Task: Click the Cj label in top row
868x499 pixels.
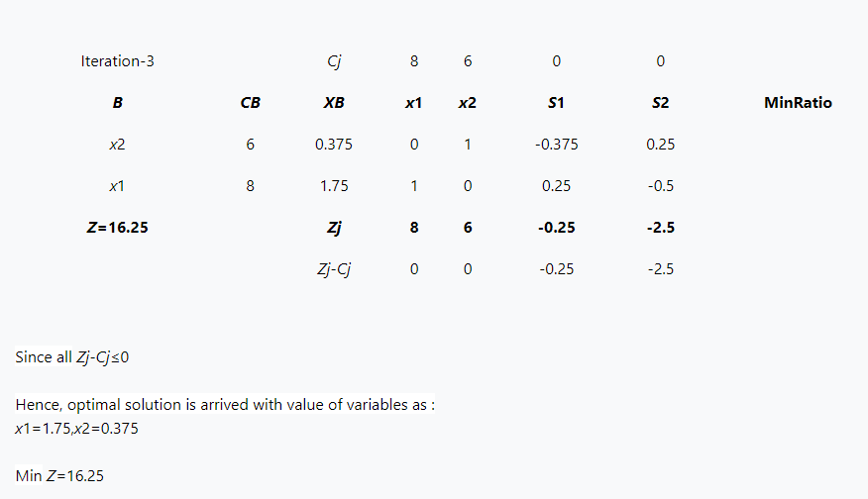Action: tap(334, 61)
